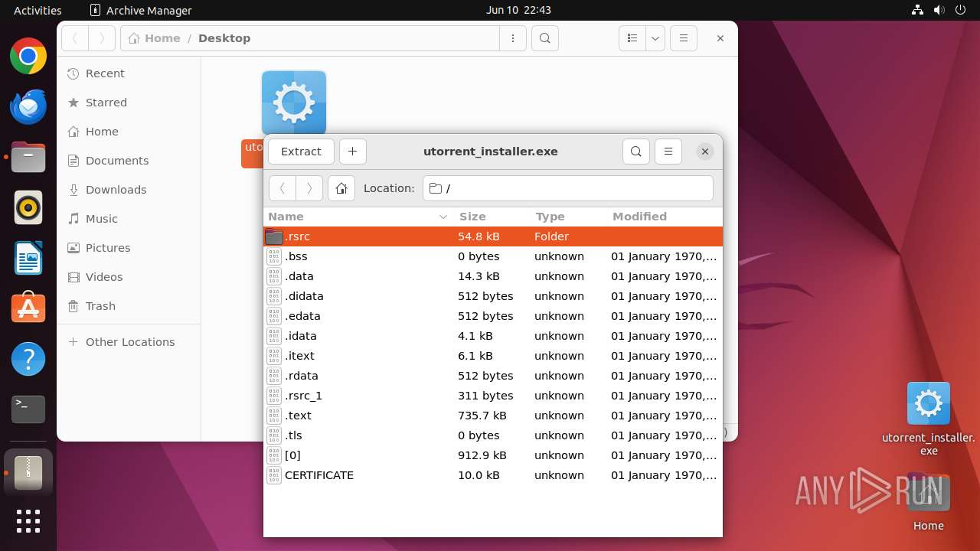Open Ubuntu Software from the dock
Image resolution: width=980 pixels, height=551 pixels.
(28, 308)
